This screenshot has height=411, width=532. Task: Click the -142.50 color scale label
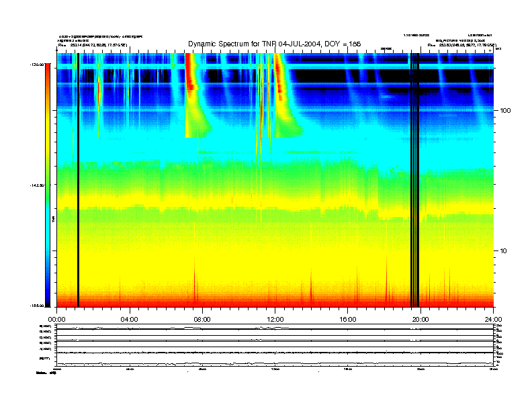[37, 185]
